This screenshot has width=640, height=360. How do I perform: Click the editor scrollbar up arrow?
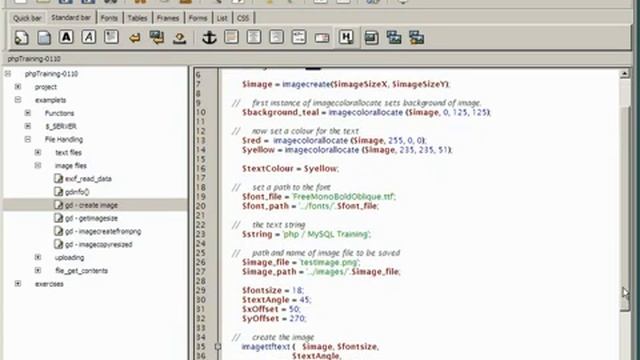click(x=624, y=74)
